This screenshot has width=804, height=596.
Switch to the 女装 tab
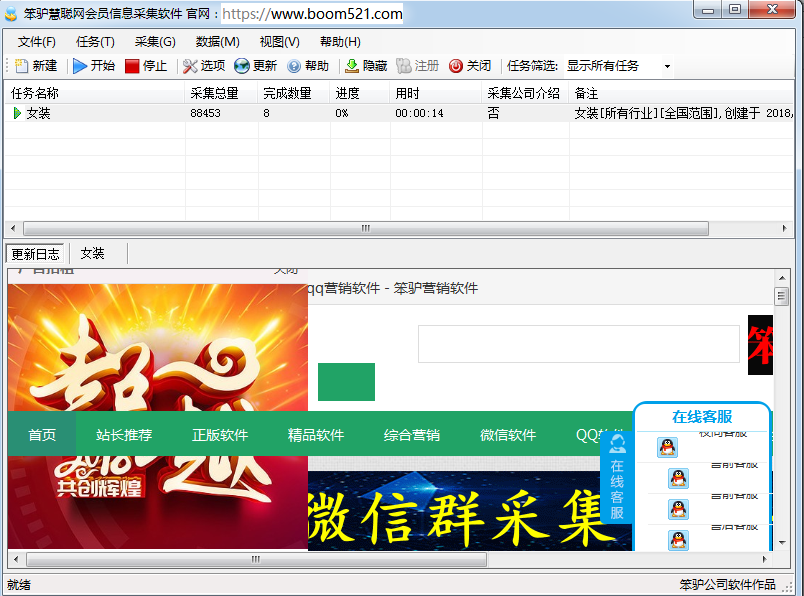[x=92, y=253]
